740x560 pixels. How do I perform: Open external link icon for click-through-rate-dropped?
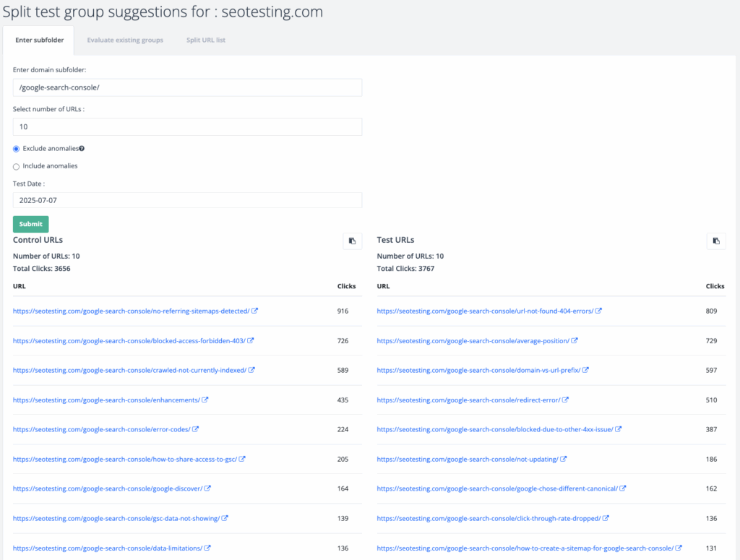606,518
